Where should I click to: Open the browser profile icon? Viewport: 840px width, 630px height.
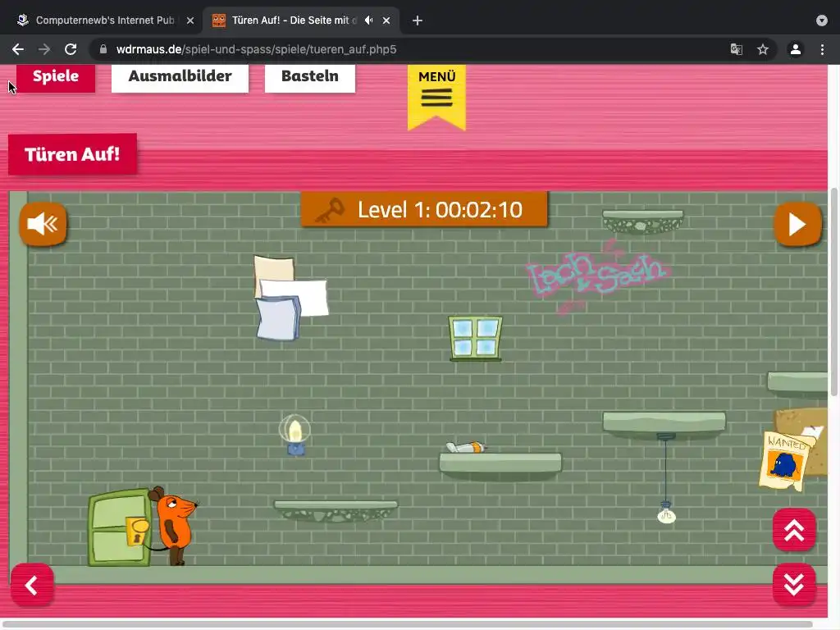coord(796,49)
